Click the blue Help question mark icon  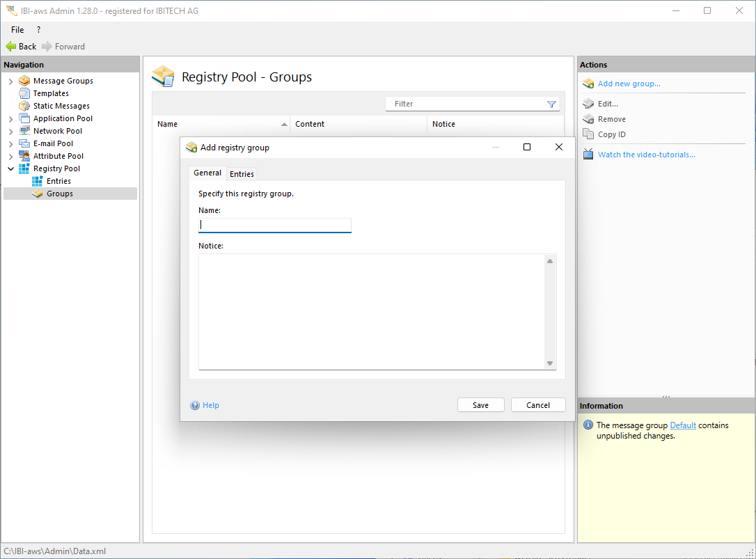[x=195, y=405]
